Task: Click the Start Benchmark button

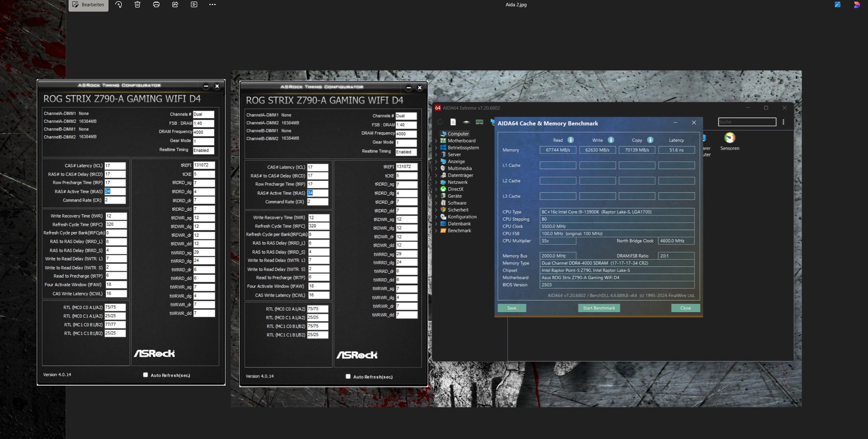Action: (599, 308)
